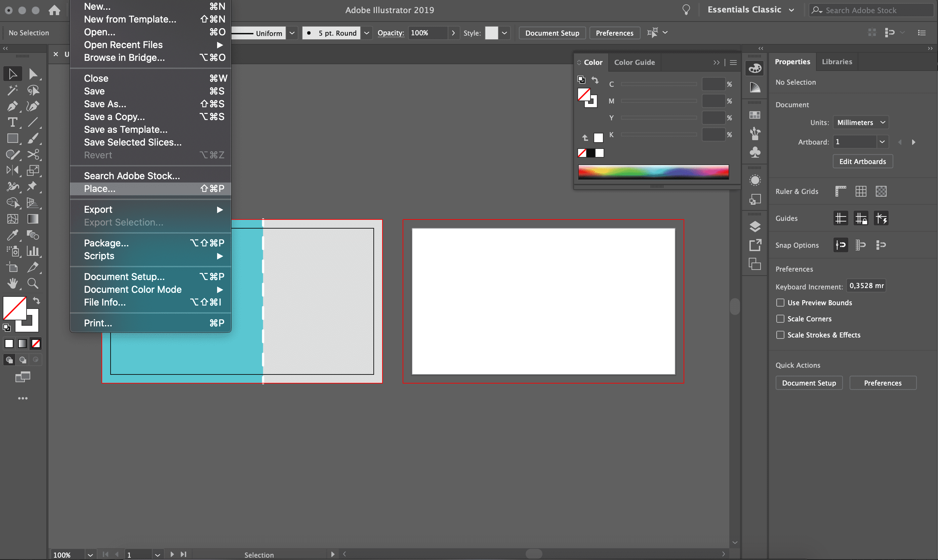Screen dimensions: 938x560
Task: Choose Save As... menu item
Action: point(151,104)
